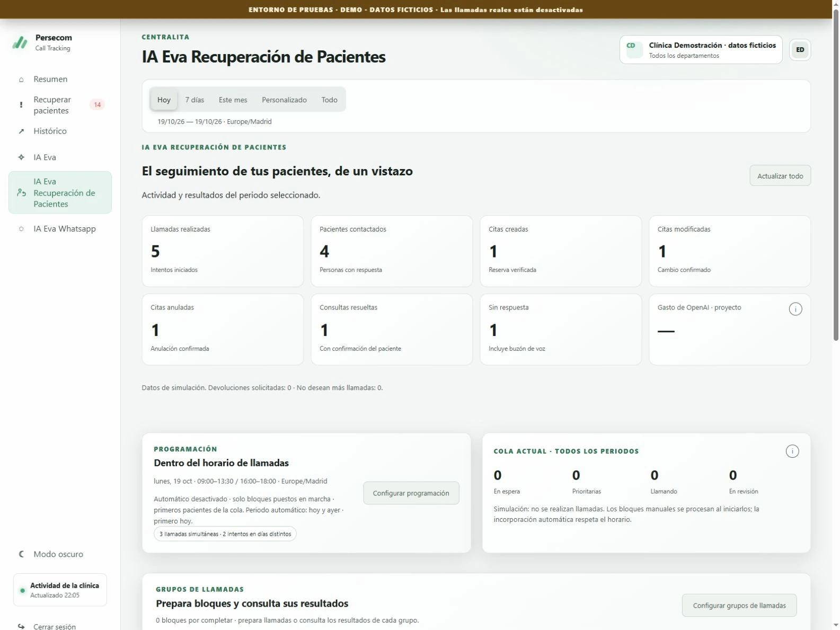Choose the Personalizado period tab
This screenshot has width=840, height=630.
click(x=284, y=100)
